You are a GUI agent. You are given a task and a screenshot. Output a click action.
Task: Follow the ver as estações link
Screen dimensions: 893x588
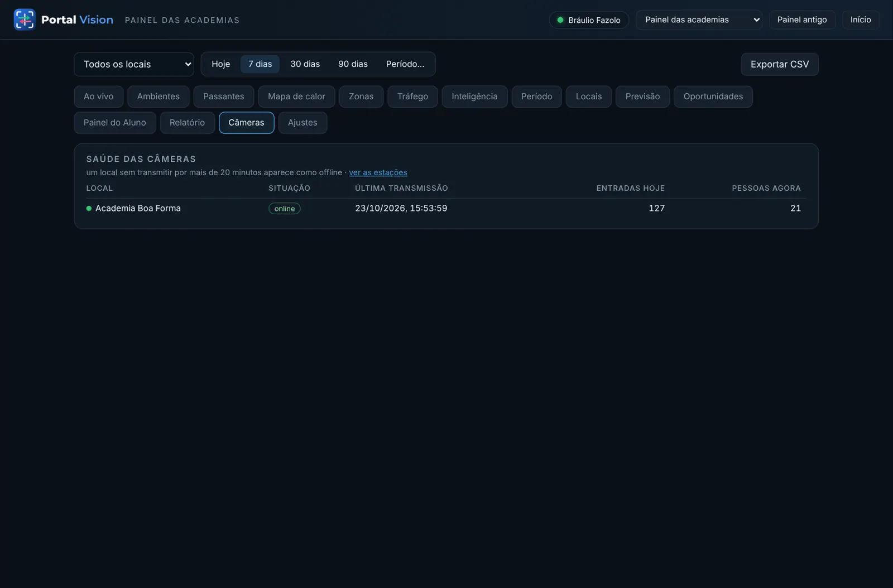(x=378, y=172)
